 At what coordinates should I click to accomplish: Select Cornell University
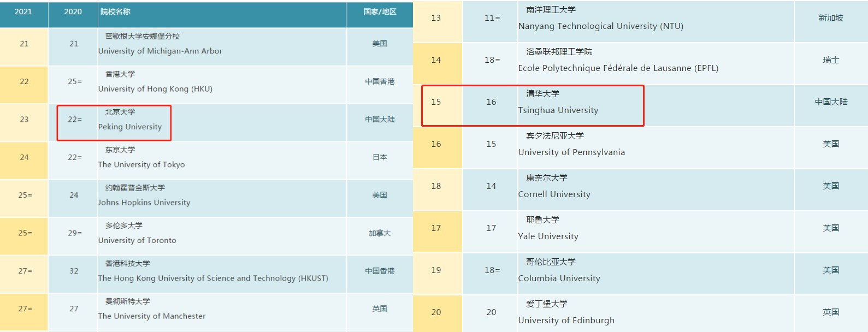[x=554, y=194]
